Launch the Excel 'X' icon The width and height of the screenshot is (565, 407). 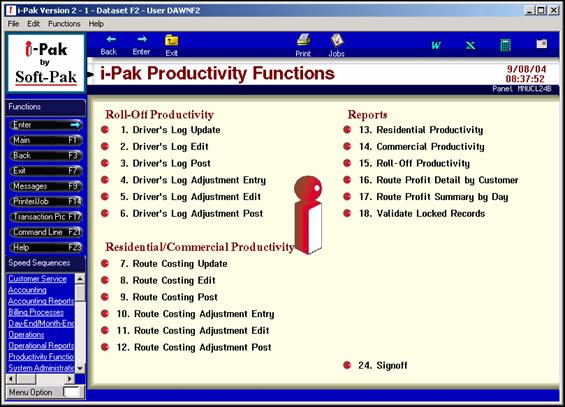coord(470,45)
